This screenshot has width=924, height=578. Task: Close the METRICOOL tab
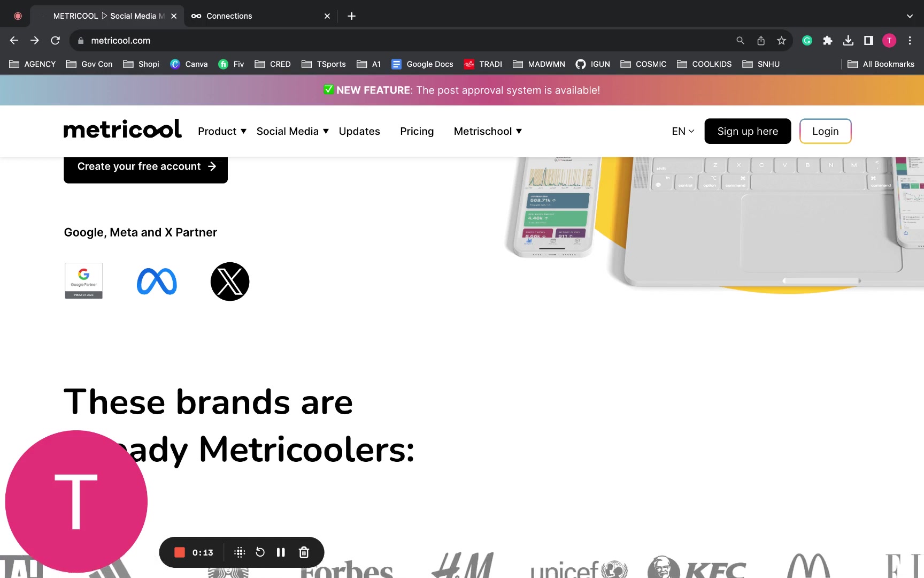tap(174, 16)
